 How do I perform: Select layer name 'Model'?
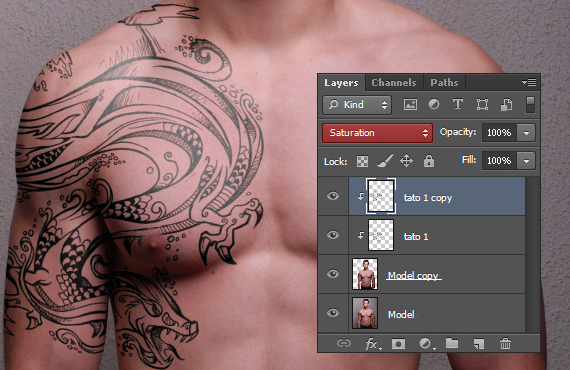tap(401, 314)
